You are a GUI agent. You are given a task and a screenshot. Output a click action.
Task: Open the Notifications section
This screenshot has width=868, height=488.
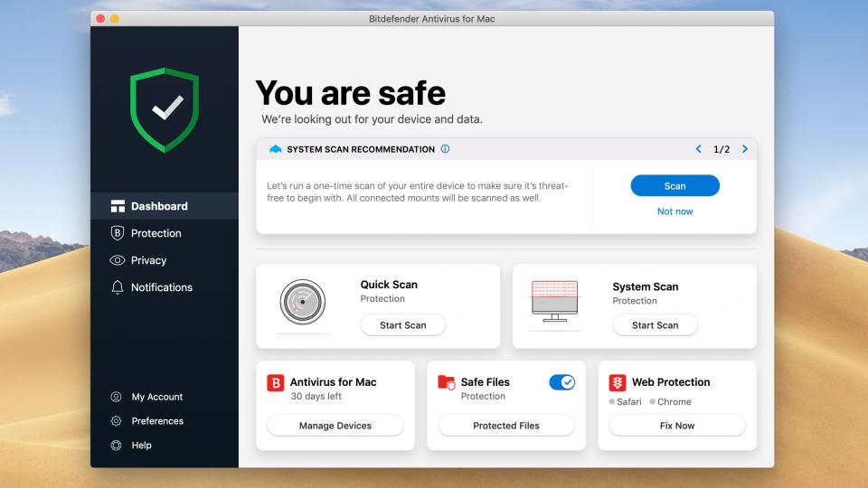click(165, 287)
